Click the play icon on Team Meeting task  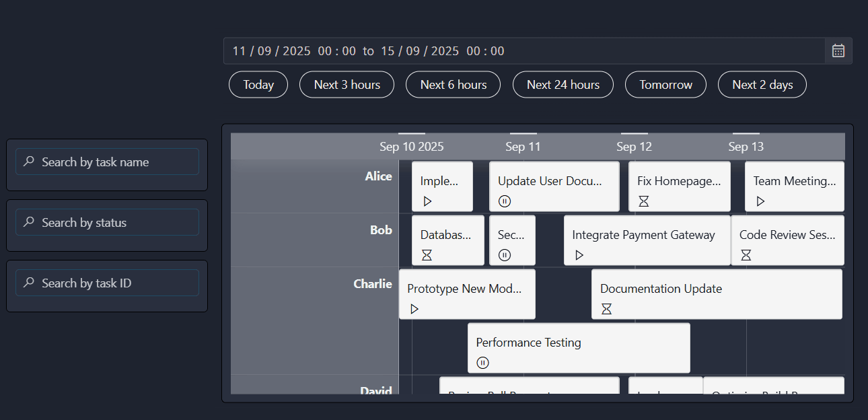(760, 201)
